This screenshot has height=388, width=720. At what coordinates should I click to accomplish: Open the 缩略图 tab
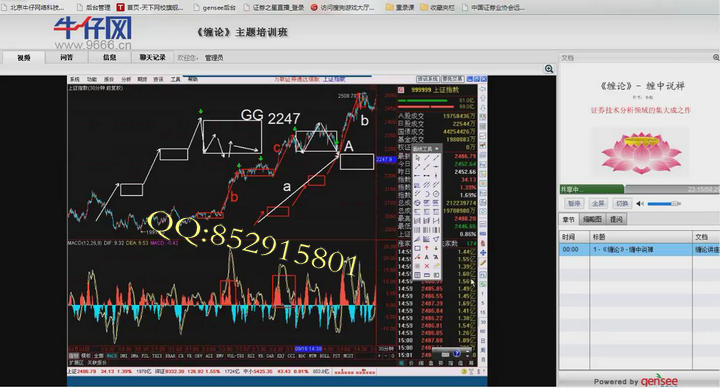tap(592, 219)
